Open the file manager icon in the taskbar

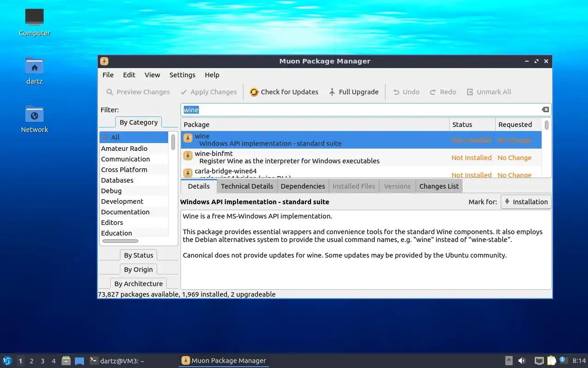66,361
